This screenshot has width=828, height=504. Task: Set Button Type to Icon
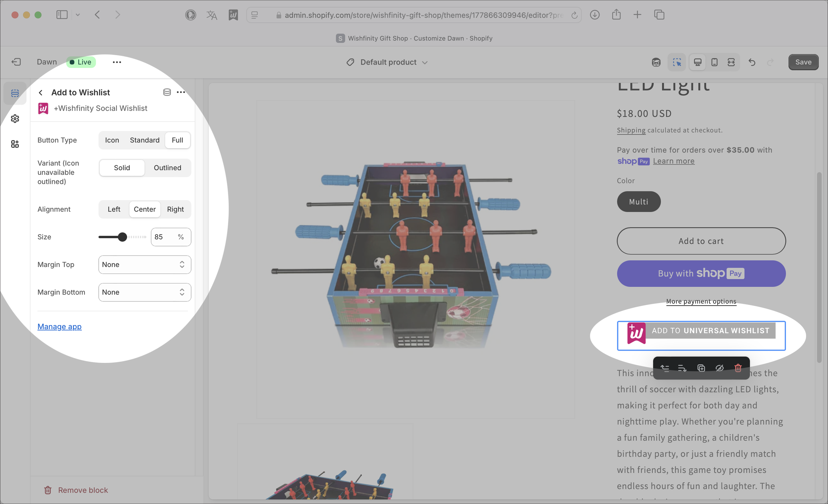pos(112,140)
